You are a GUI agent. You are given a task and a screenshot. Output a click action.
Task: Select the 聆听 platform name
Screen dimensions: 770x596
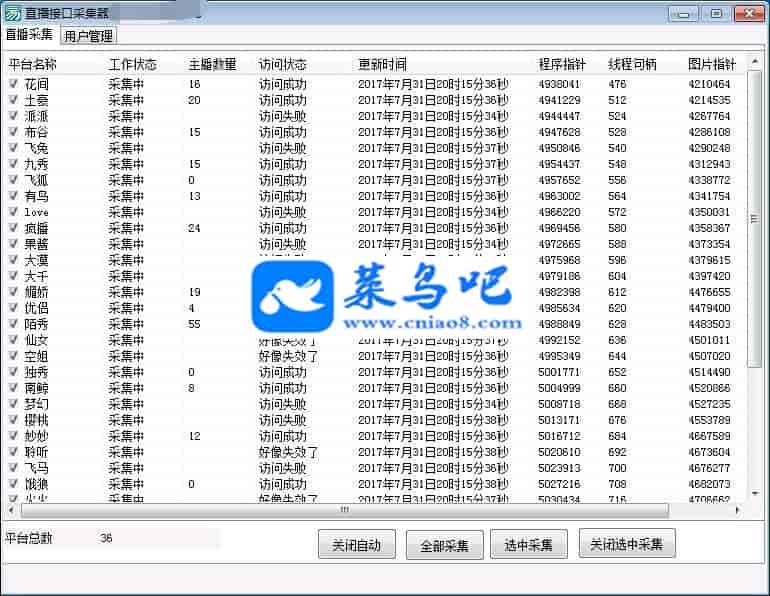pos(36,452)
